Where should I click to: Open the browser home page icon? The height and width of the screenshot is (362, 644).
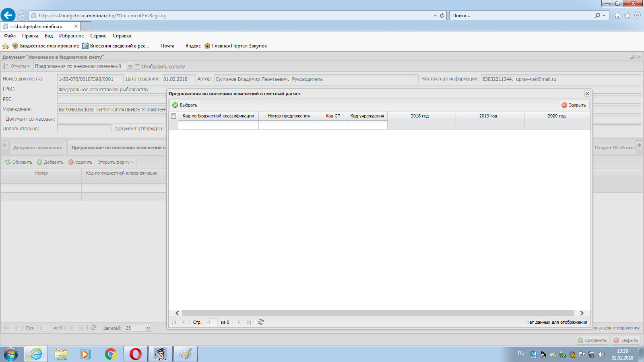[x=617, y=15]
